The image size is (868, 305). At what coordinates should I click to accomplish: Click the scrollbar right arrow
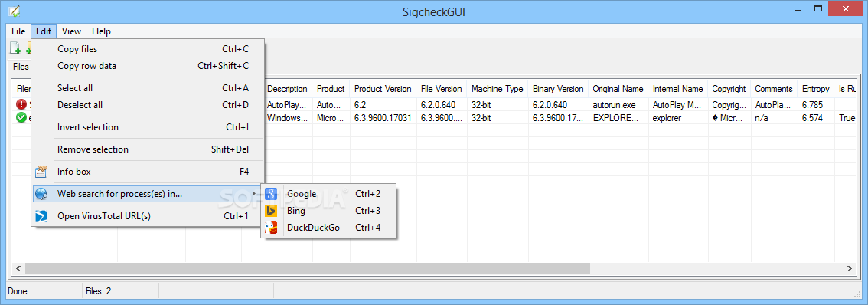click(x=849, y=268)
